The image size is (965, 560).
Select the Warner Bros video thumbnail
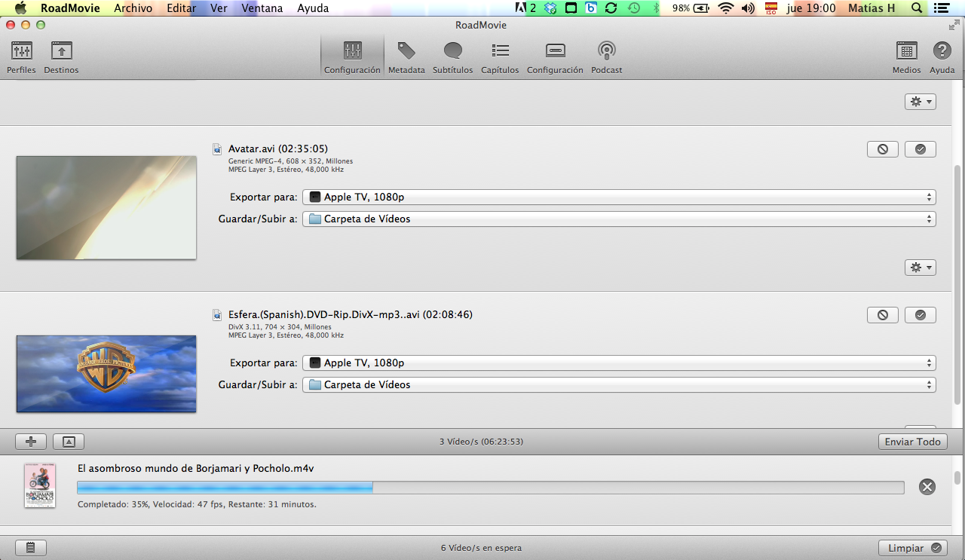click(106, 374)
